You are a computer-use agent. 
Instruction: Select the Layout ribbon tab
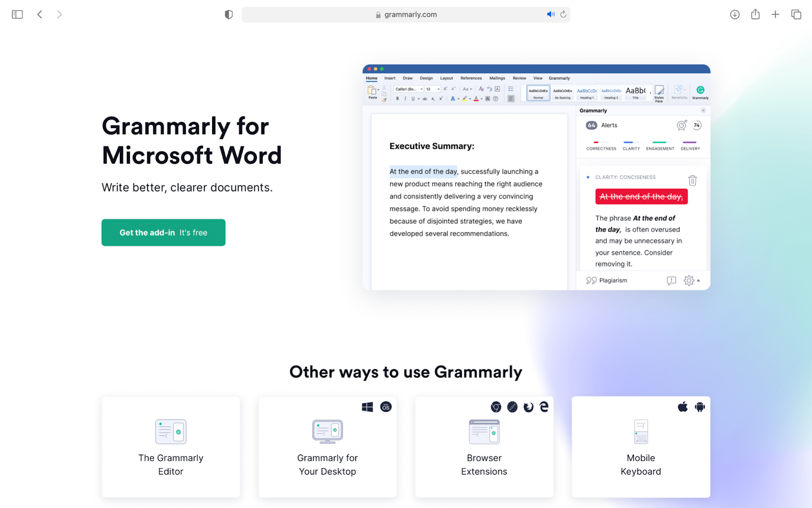447,78
